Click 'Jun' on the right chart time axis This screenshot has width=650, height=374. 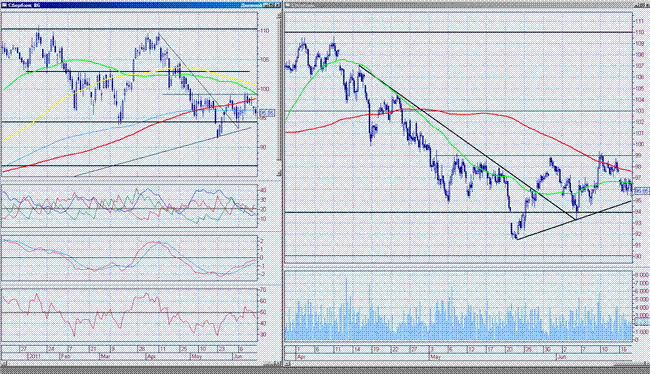click(x=561, y=357)
